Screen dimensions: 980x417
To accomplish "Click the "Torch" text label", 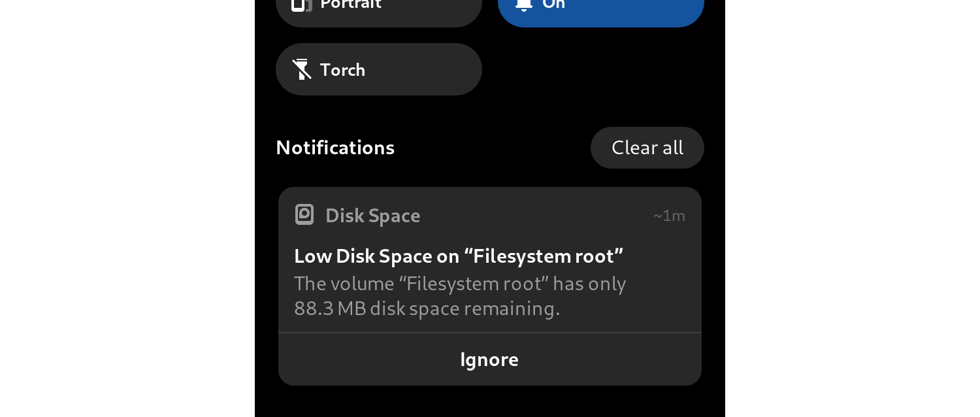I will click(342, 70).
